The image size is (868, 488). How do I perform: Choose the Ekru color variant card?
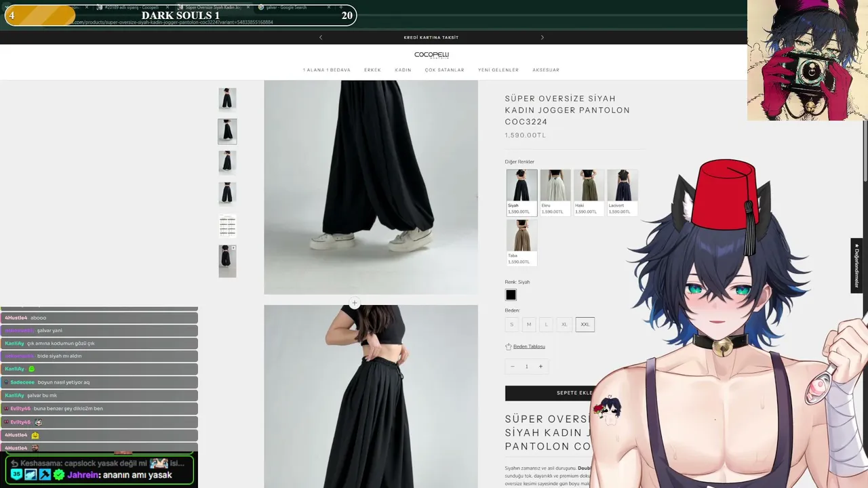coord(555,192)
